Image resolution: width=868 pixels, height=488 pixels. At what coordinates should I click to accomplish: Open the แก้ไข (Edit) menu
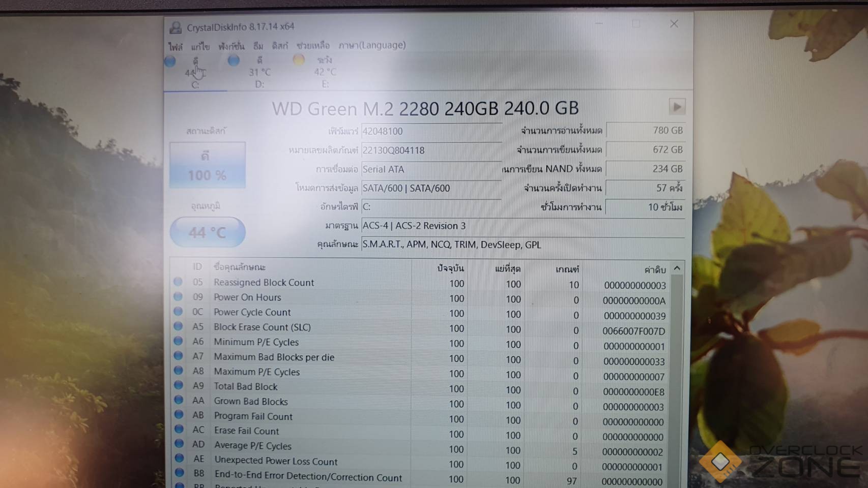(200, 46)
